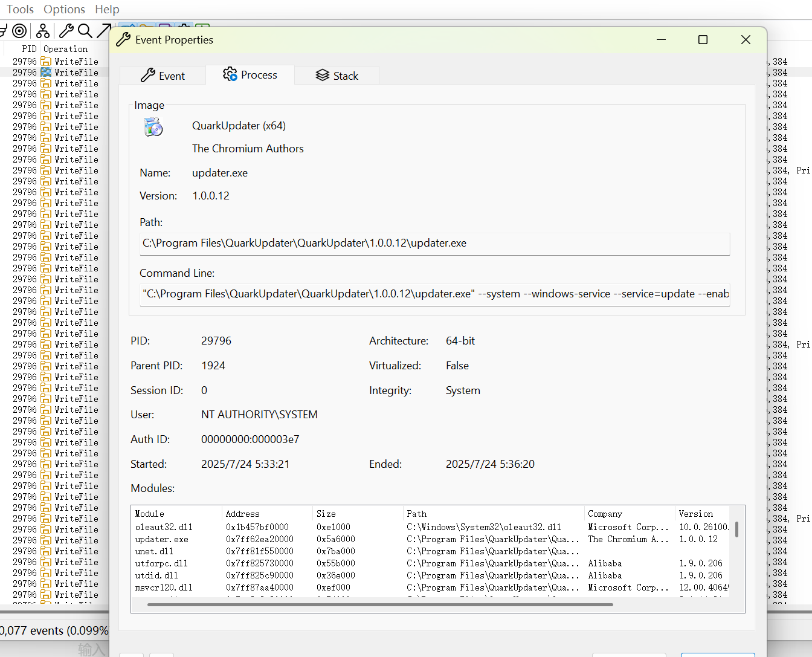Screen dimensions: 812x657
Task: Maximize the Event Properties dialog
Action: (703, 40)
